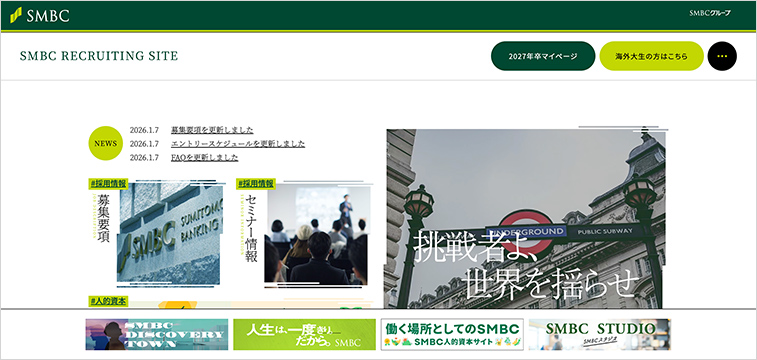Open news FAQを更新しました
The width and height of the screenshot is (757, 360).
coord(205,158)
